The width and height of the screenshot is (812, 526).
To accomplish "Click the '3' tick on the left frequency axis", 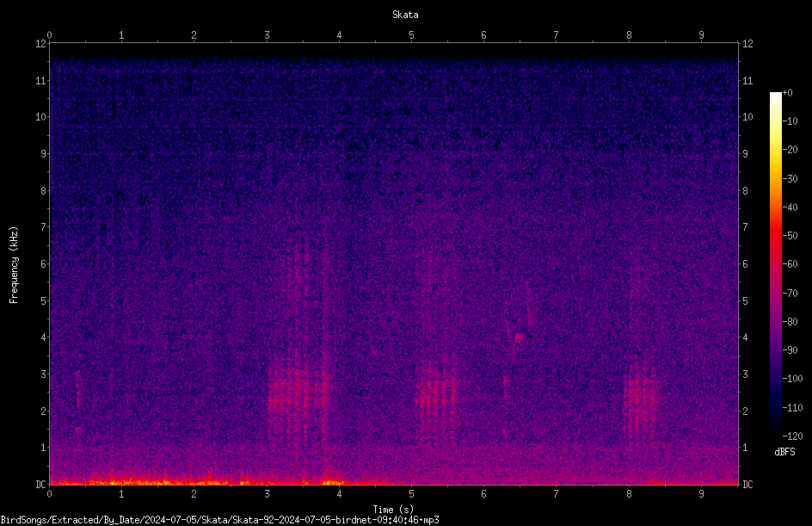I will (44, 374).
